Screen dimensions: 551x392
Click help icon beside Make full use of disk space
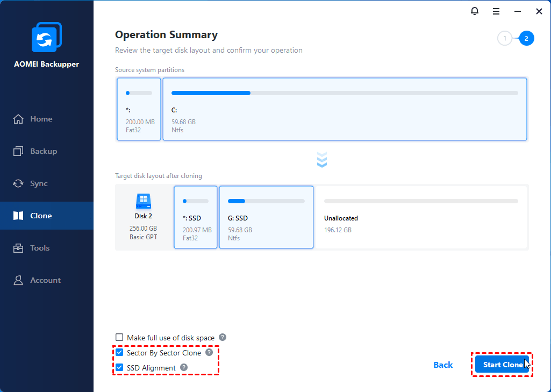point(223,337)
